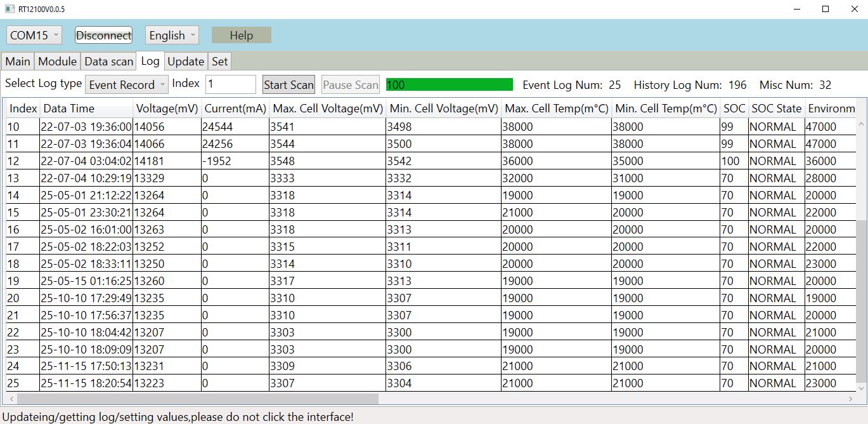Click the RT12100 app icon in title bar
The width and height of the screenshot is (868, 424).
[x=10, y=9]
